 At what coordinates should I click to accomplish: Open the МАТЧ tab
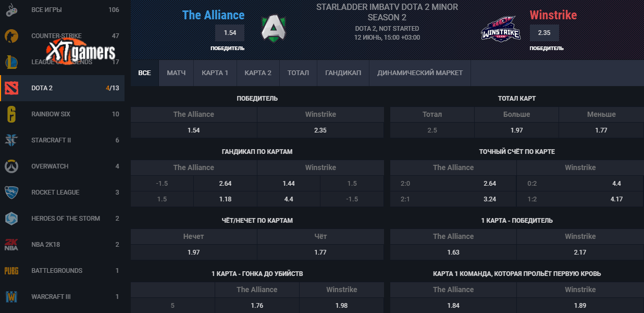(176, 73)
